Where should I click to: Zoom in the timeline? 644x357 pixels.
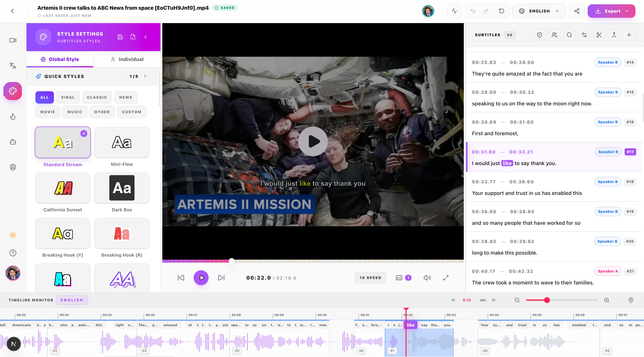pos(607,300)
